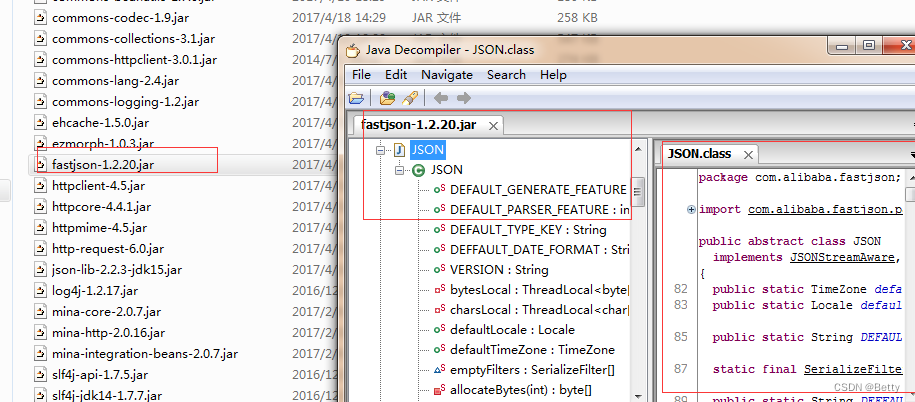The image size is (915, 402).
Task: Click field icon beside DEFAULT_TYPE_KEY
Action: 439,230
